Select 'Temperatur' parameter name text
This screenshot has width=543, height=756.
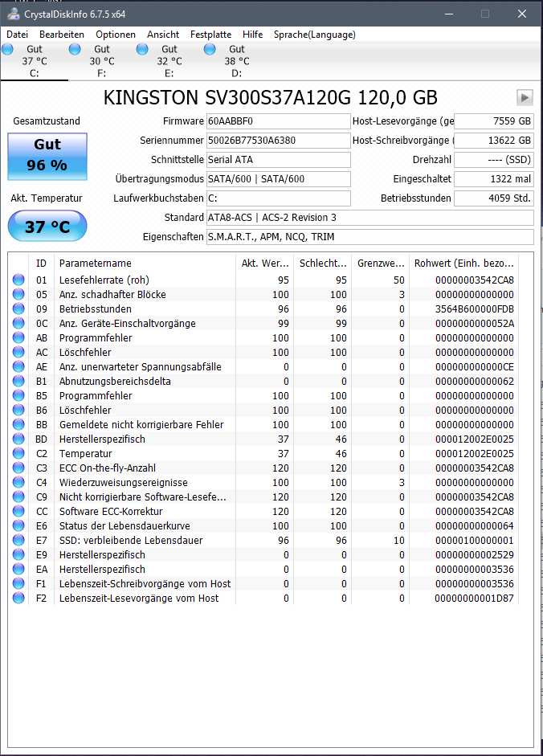tap(85, 454)
